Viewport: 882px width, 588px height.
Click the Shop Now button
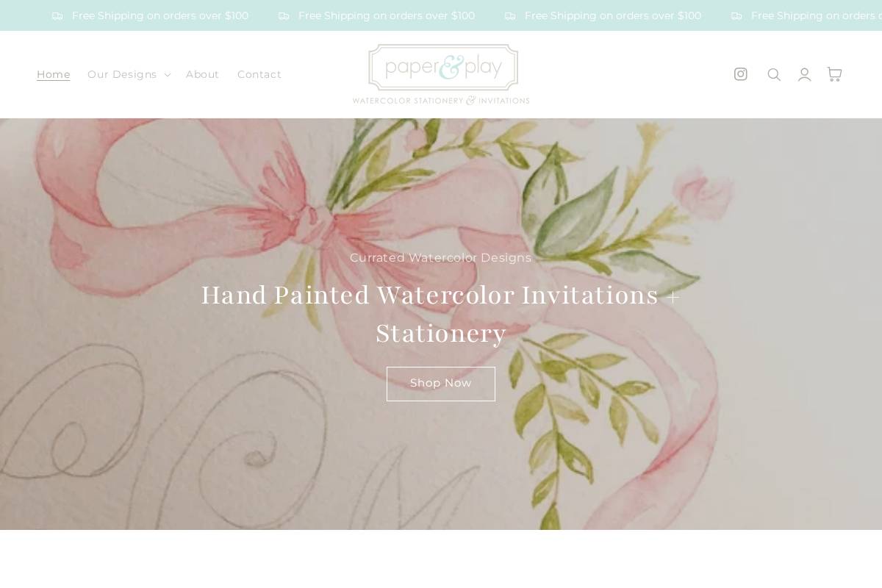tap(441, 384)
